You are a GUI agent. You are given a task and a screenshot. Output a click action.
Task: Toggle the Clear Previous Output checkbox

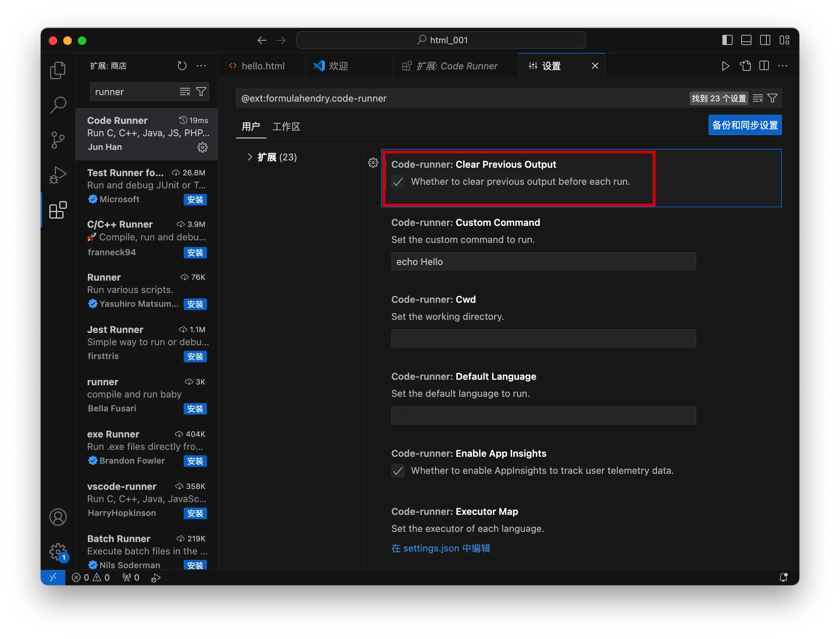pos(398,182)
